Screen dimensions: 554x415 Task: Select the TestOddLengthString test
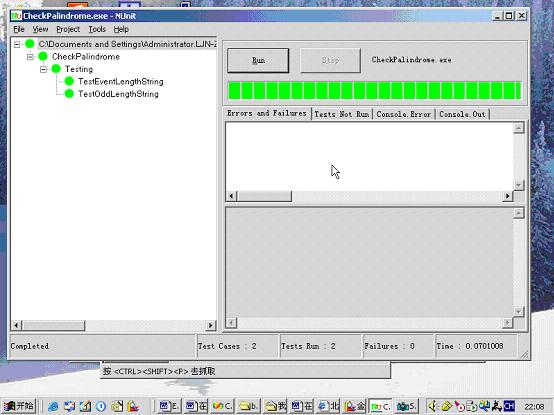point(118,94)
